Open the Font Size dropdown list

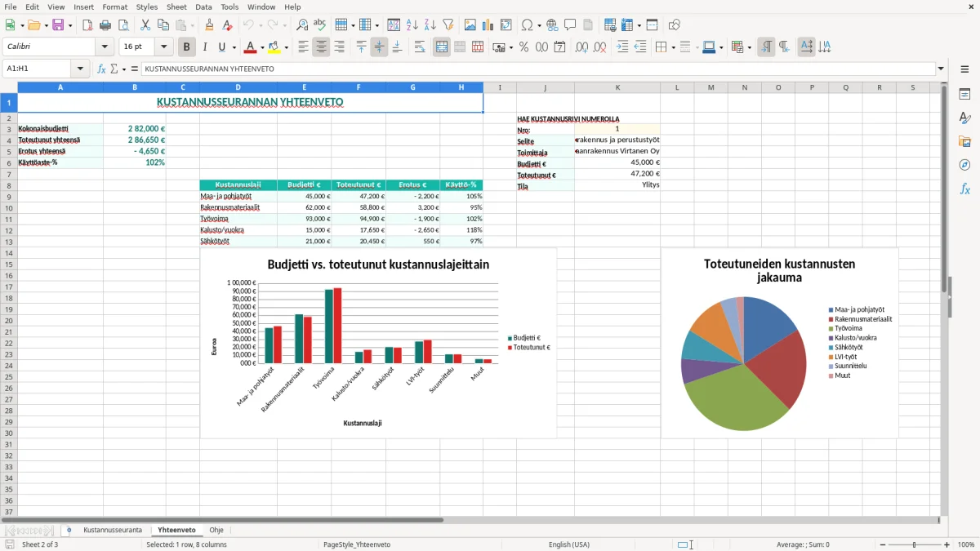[x=163, y=47]
